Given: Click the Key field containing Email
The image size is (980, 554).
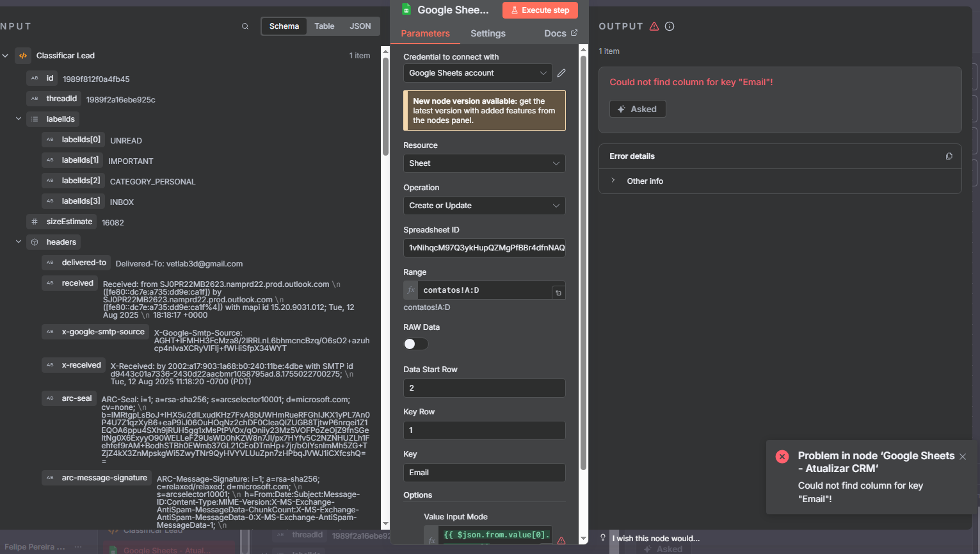Looking at the screenshot, I should (485, 473).
